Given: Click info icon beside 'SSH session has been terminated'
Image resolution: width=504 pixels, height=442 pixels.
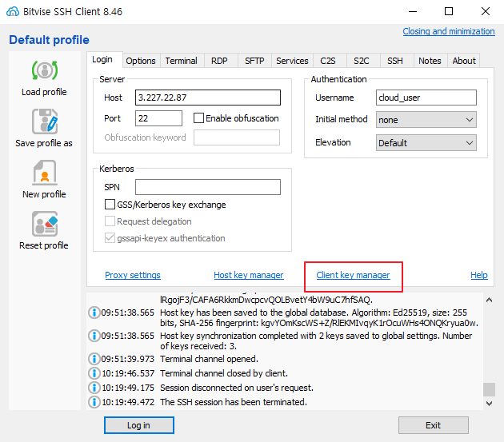Looking at the screenshot, I should point(94,402).
